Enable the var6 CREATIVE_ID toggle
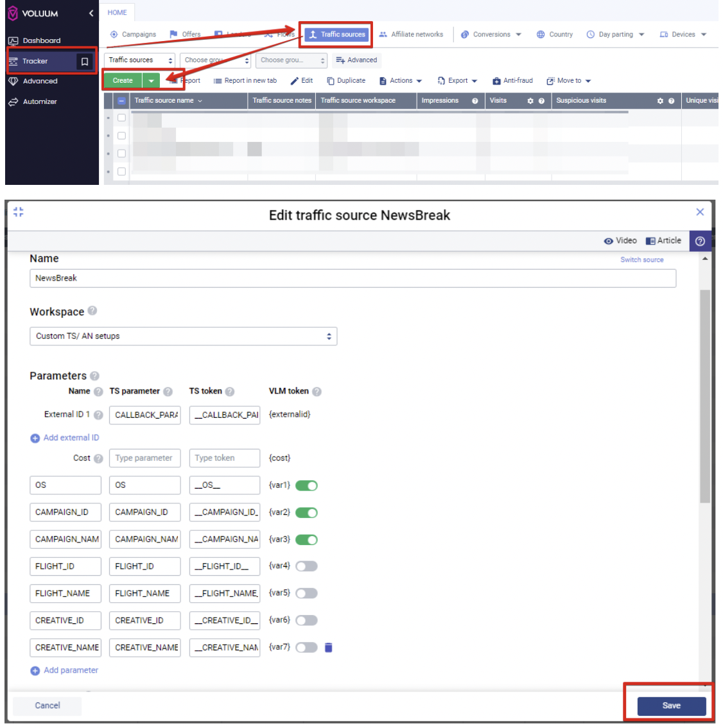The image size is (723, 728). (306, 621)
